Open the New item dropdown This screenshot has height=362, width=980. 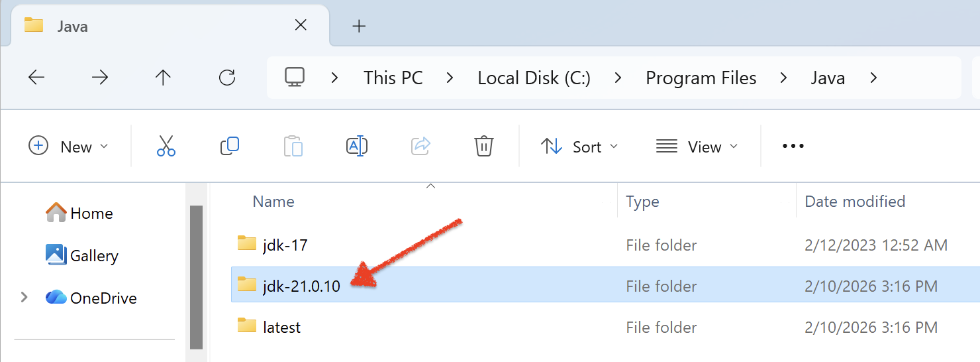pyautogui.click(x=68, y=146)
